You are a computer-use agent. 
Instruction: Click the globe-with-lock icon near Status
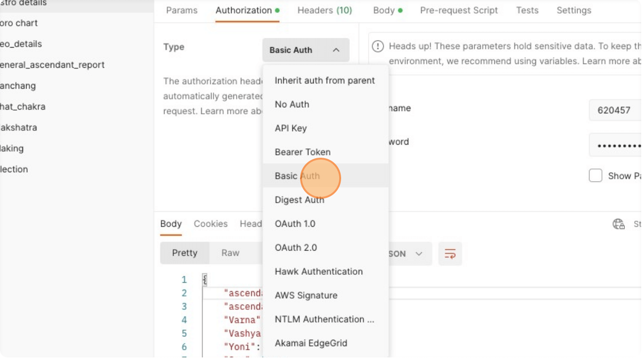[x=619, y=224]
